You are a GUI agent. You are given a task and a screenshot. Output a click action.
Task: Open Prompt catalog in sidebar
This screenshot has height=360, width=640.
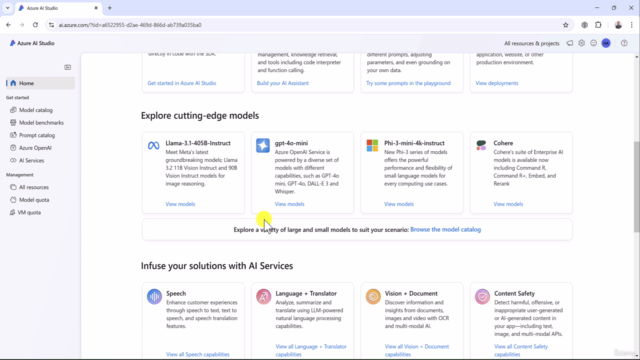pos(37,135)
